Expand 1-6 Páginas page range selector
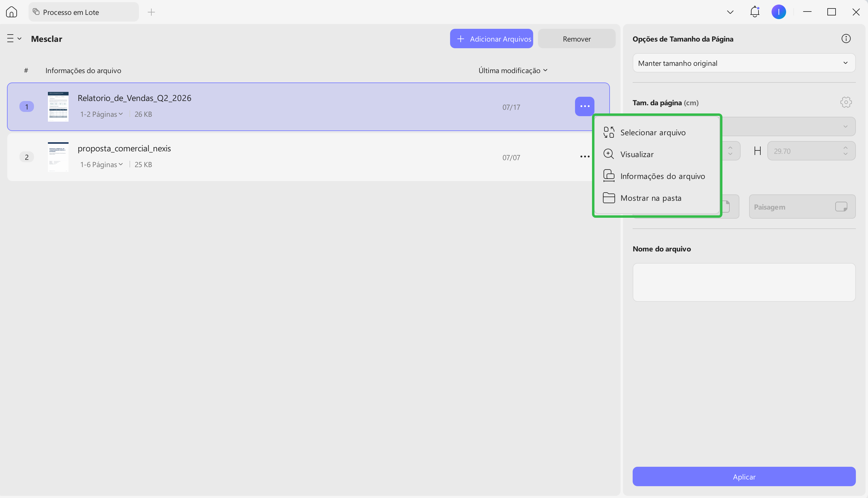The image size is (868, 498). (x=101, y=164)
